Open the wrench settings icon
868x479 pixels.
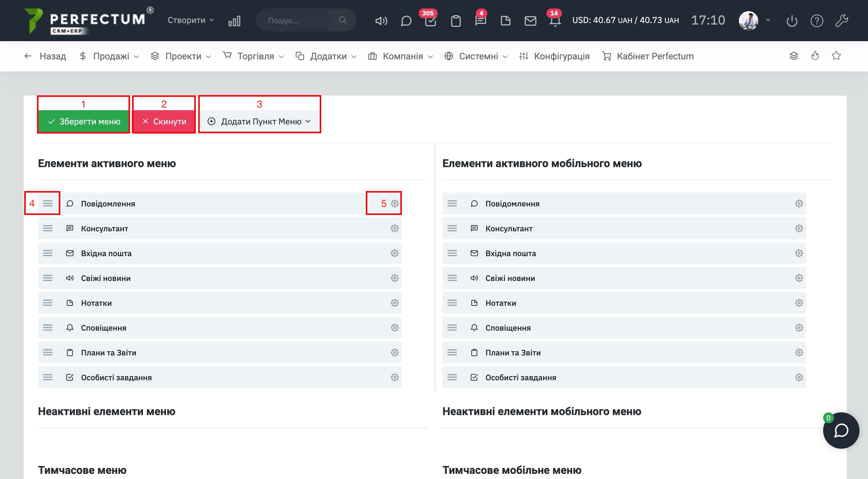tap(841, 21)
